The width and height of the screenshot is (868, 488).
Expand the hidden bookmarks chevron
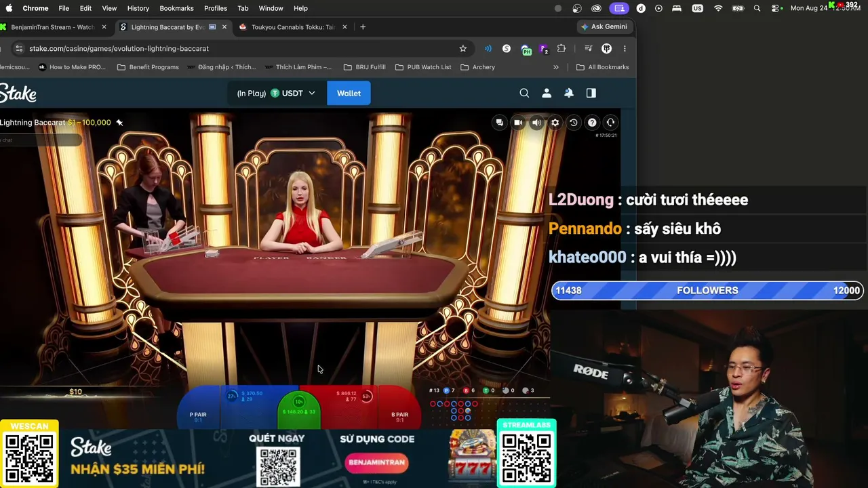click(556, 67)
